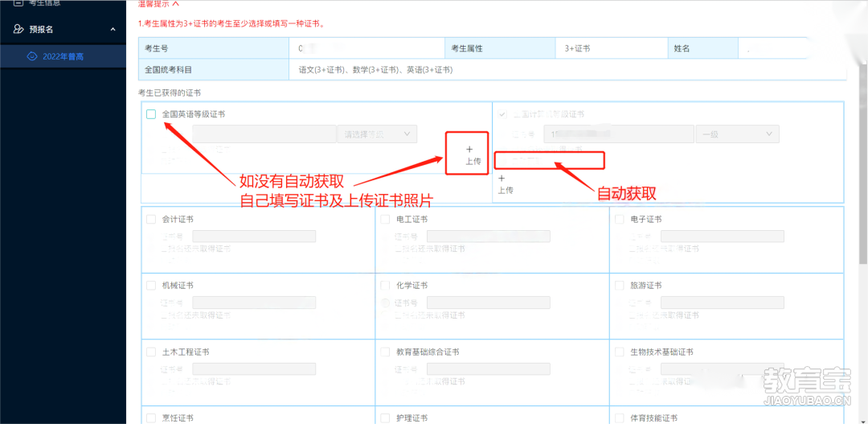The height and width of the screenshot is (424, 868).
Task: Open the 请选择等级 level dropdown
Action: (376, 134)
